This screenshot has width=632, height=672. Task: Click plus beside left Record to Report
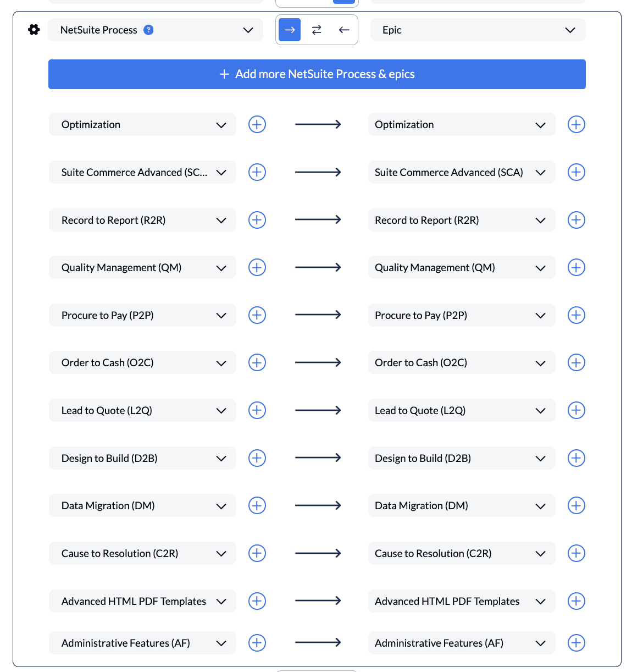coord(257,220)
